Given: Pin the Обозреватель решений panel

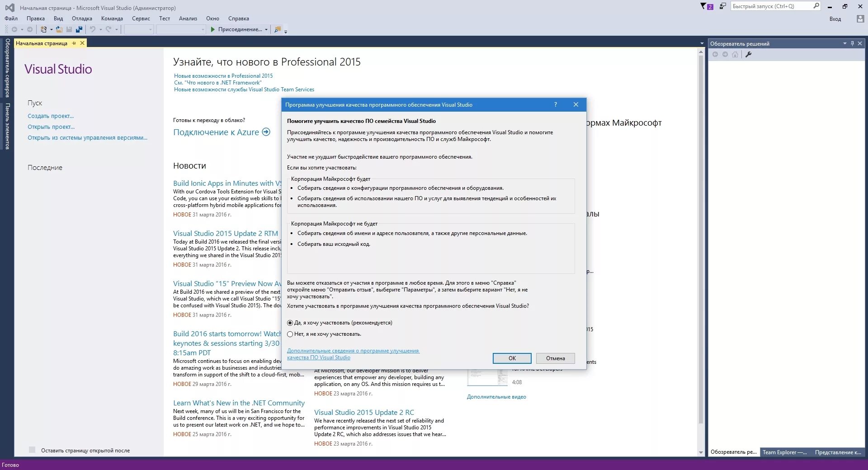Looking at the screenshot, I should click(852, 43).
